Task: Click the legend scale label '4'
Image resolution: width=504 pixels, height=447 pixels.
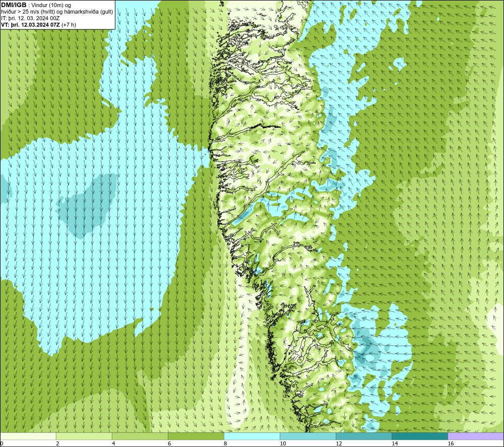Action: click(x=113, y=444)
